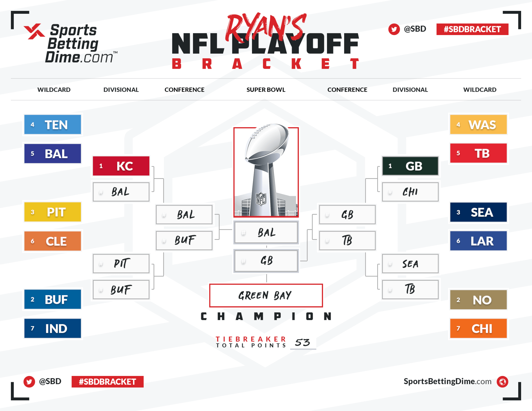Click the GREEN BAY champion field

[x=266, y=295]
